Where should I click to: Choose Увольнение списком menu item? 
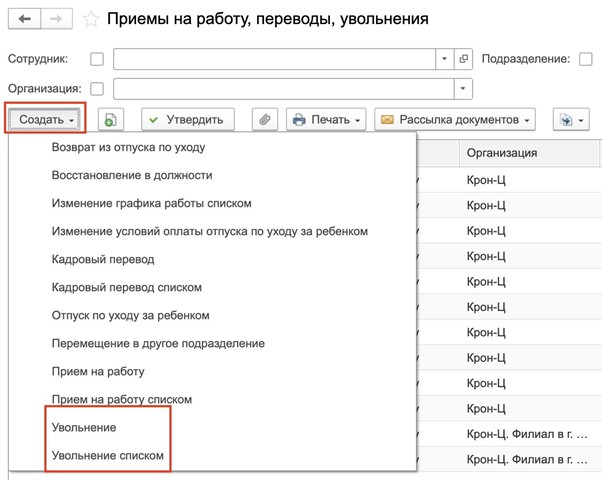point(108,455)
